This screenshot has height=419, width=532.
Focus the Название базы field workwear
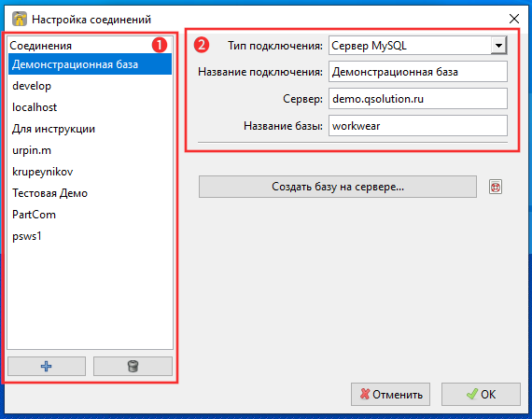coord(418,126)
